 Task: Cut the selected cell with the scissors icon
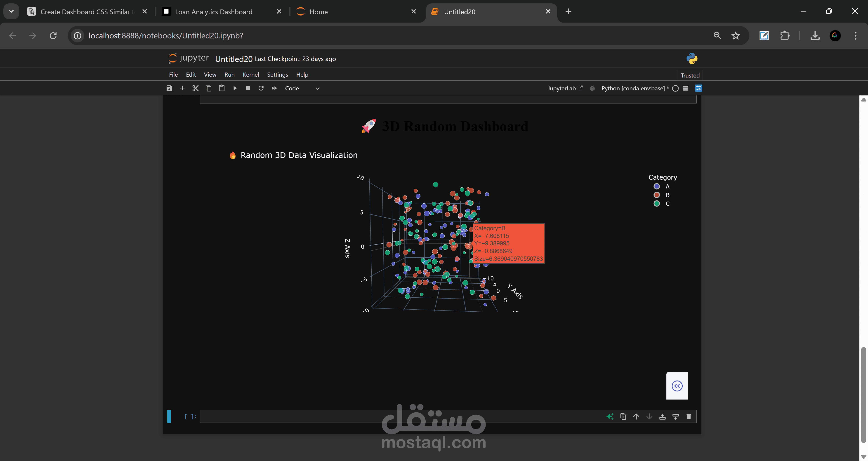click(x=196, y=88)
